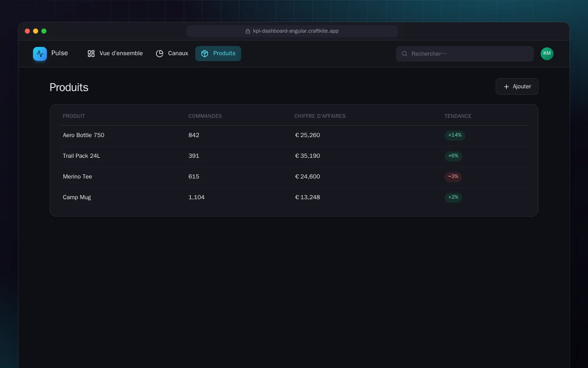Image resolution: width=588 pixels, height=368 pixels.
Task: Select the Trail Pack 24L product name
Action: click(x=81, y=156)
